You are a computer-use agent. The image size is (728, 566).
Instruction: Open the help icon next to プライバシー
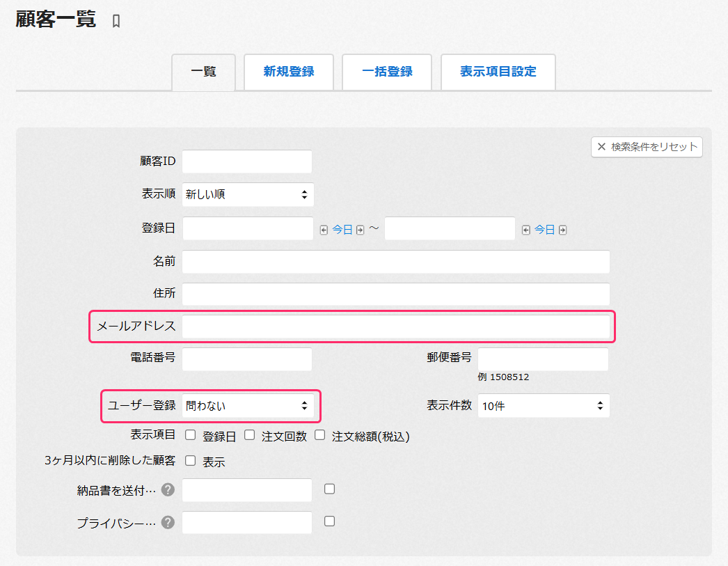[167, 521]
